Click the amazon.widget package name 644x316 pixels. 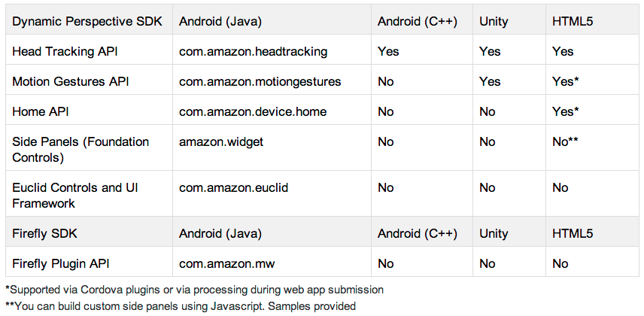tap(221, 141)
